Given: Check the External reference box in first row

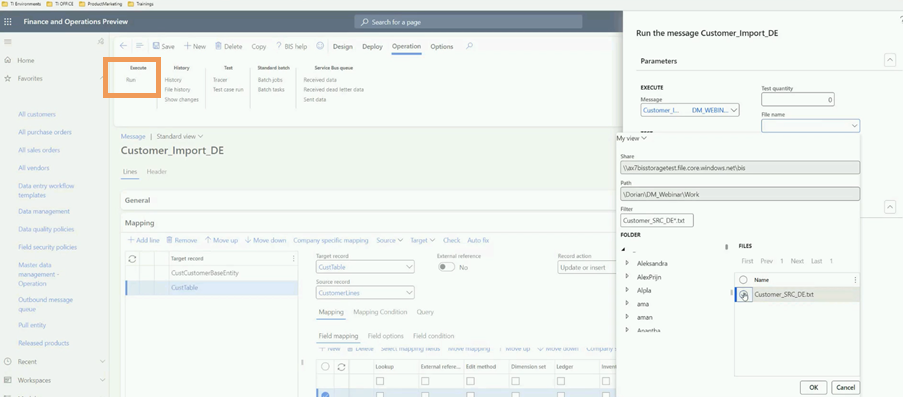Looking at the screenshot, I should tap(424, 381).
